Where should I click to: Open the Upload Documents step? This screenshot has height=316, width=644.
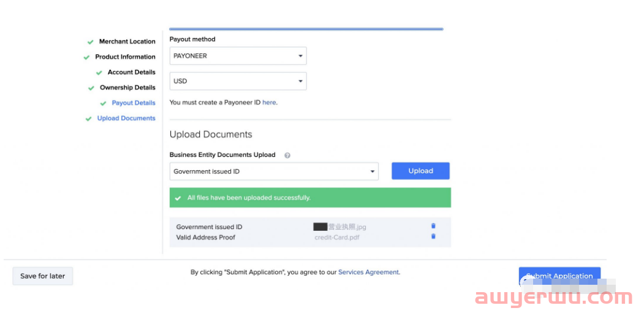click(126, 118)
